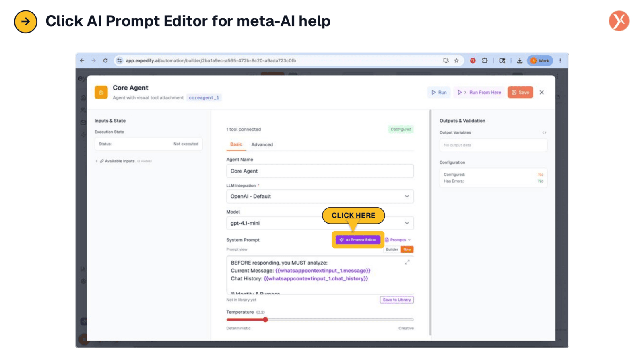
Task: Select the Basic tab
Action: (236, 144)
